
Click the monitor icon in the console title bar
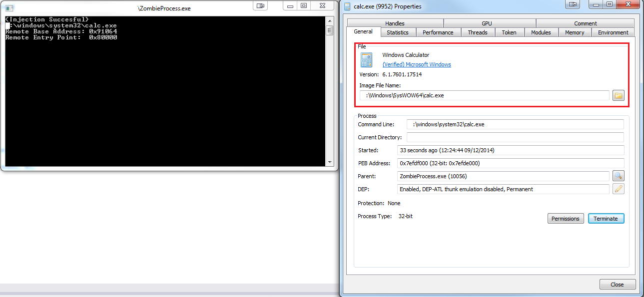tap(260, 6)
